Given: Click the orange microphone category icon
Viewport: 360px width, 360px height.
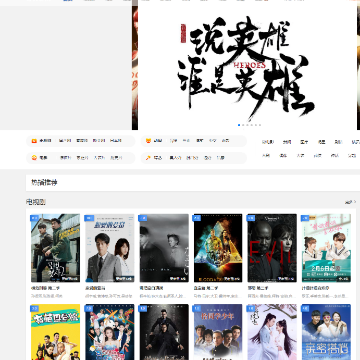Looking at the screenshot, I should (148, 158).
